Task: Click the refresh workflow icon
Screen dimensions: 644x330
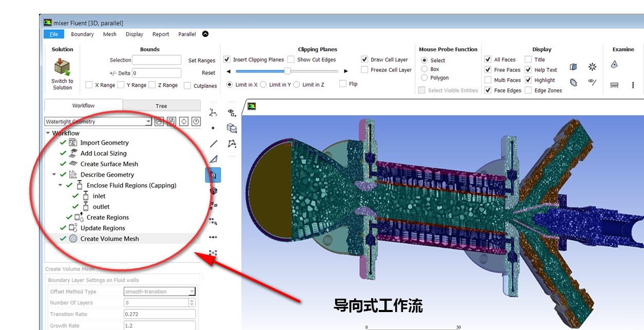Action: pyautogui.click(x=184, y=122)
